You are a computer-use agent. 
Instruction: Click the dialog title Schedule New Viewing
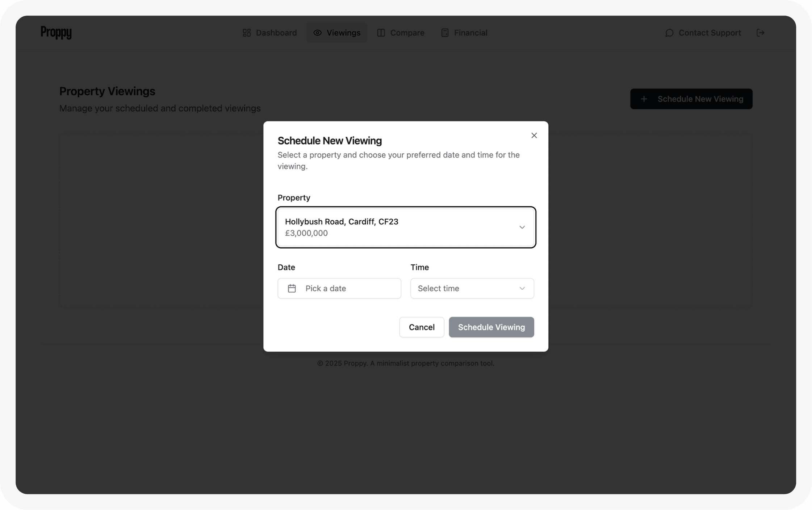[x=330, y=140]
